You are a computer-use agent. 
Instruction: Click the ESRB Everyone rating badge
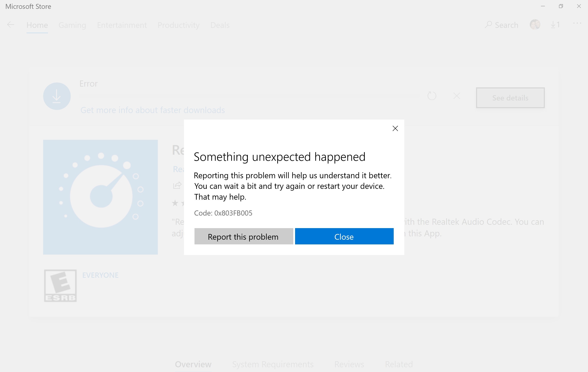pos(60,285)
